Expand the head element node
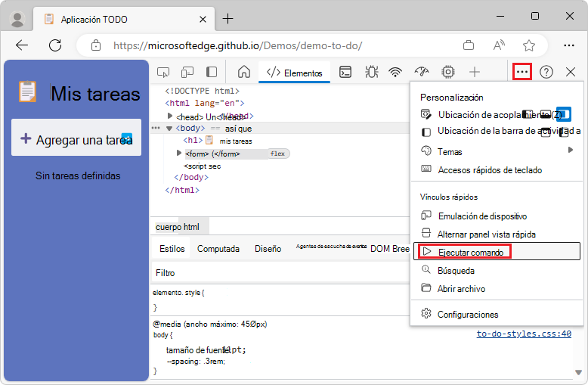 tap(170, 116)
